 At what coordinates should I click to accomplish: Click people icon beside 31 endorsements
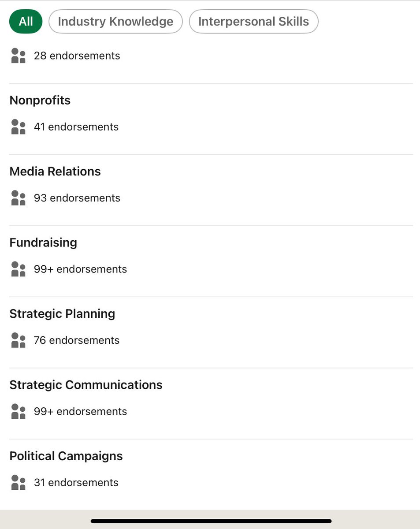(19, 483)
